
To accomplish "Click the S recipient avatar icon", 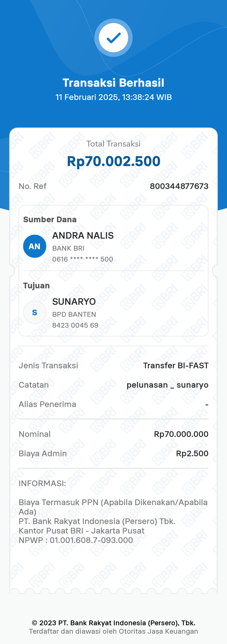I will 35,312.
